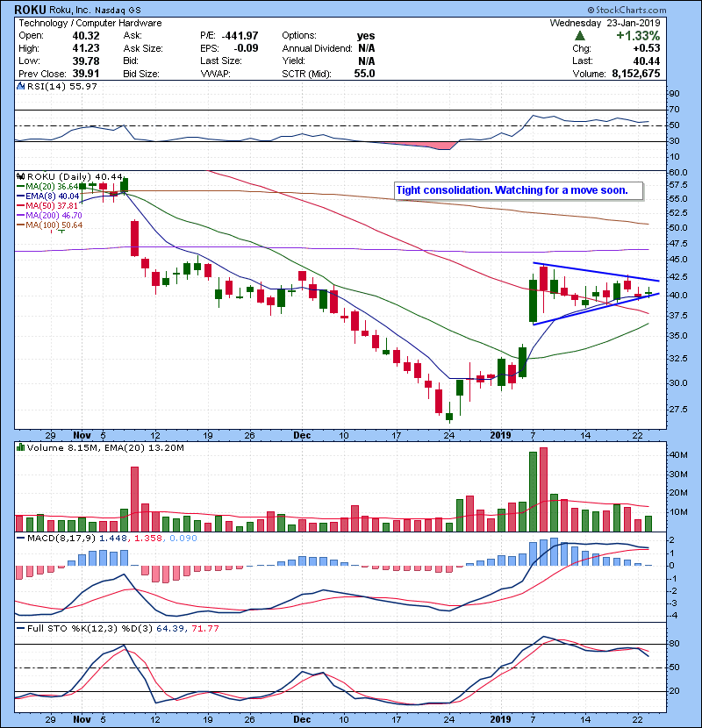Click the stochastic %D value 71.77
Image resolution: width=702 pixels, height=728 pixels.
(x=204, y=628)
